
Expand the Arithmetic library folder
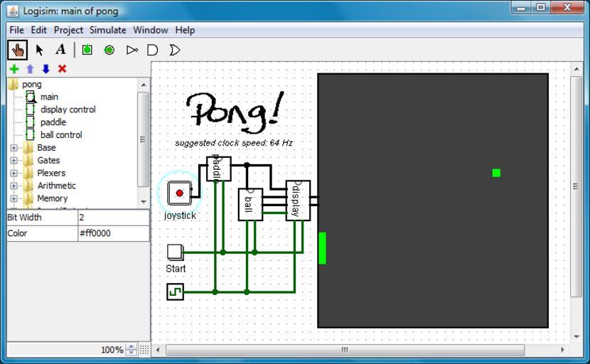(14, 186)
